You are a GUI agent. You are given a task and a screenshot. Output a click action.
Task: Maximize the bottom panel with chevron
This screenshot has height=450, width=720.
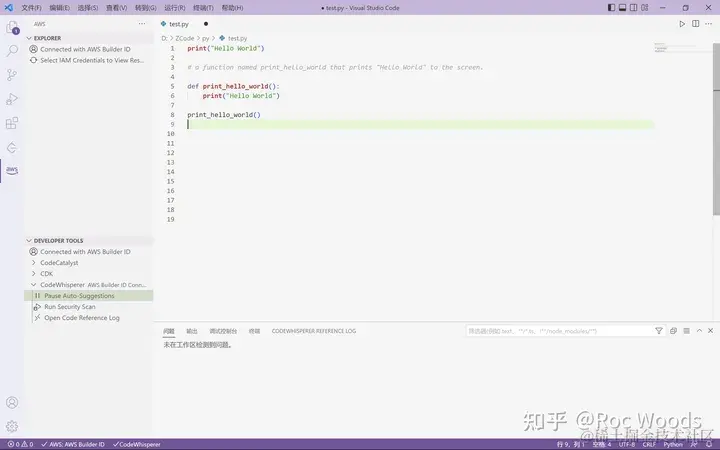tap(699, 331)
